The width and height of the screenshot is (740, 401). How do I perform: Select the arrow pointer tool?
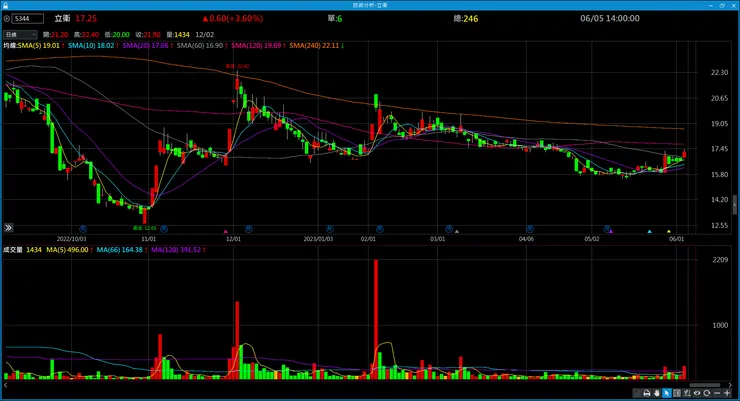[x=667, y=393]
